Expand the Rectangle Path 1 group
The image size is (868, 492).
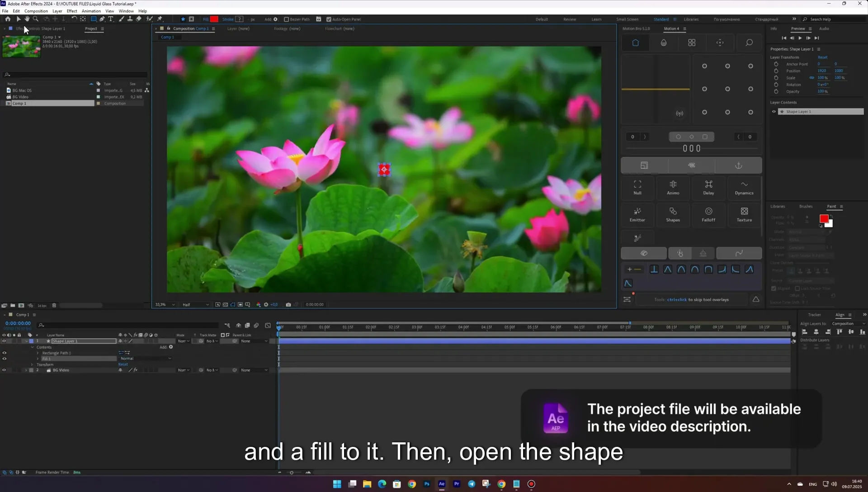(38, 353)
